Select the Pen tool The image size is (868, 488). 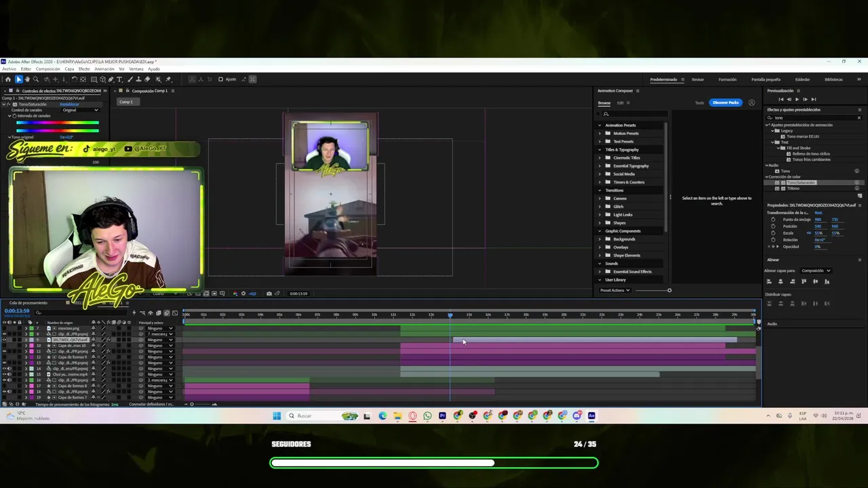111,79
